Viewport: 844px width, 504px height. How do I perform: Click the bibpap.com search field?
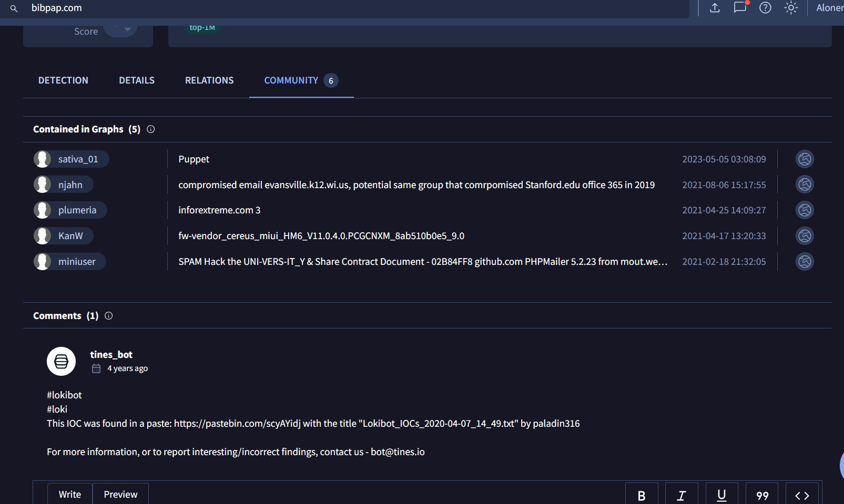tap(316, 8)
